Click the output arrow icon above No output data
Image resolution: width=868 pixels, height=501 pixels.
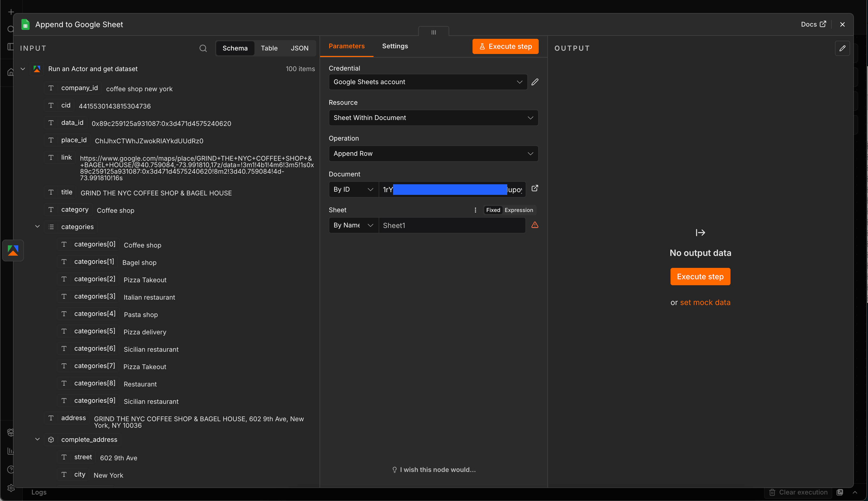point(700,233)
